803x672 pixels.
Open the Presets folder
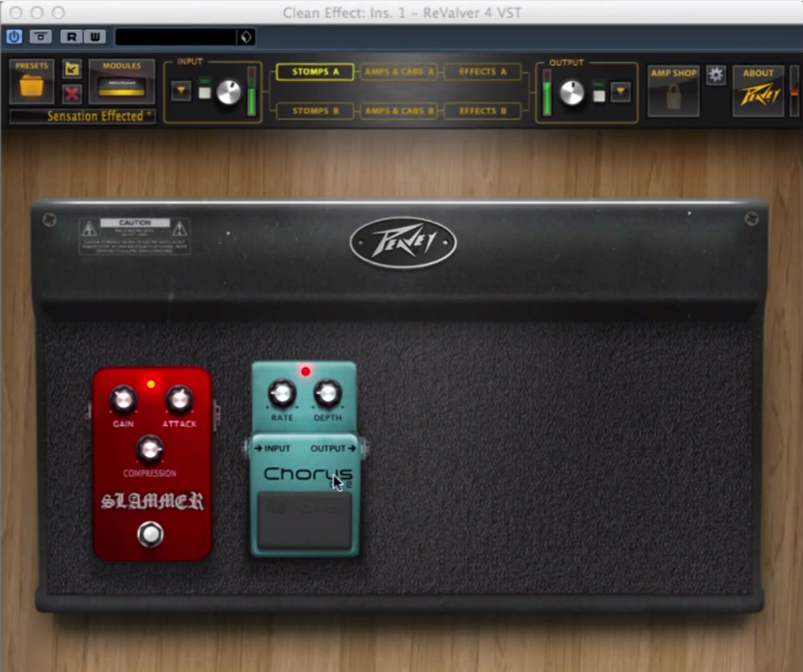(x=31, y=81)
